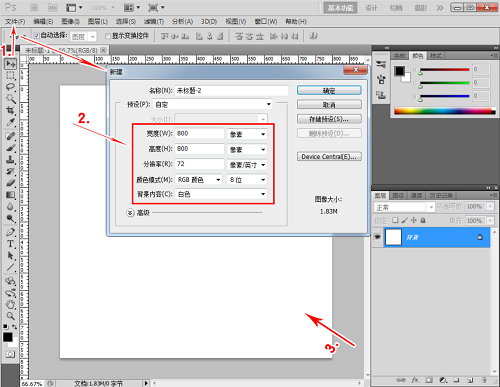Expand the Advanced section in New dialog
This screenshot has height=387, width=500.
(x=130, y=213)
